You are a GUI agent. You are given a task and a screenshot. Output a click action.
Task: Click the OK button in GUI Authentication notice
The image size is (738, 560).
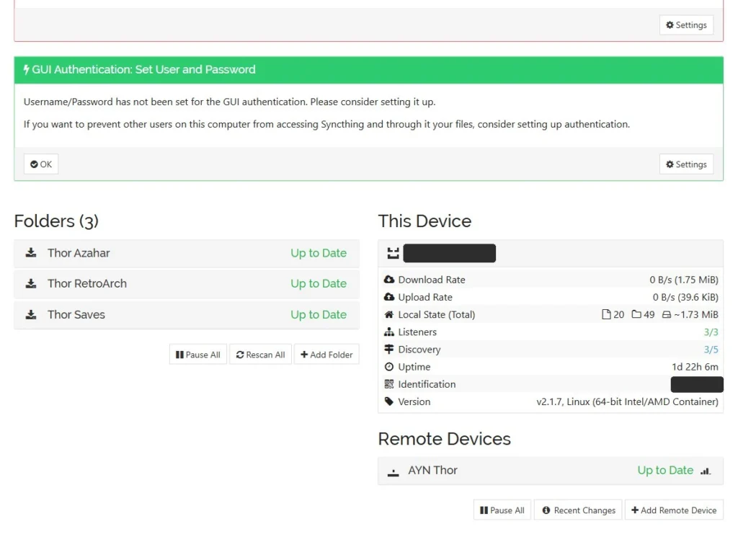click(41, 164)
